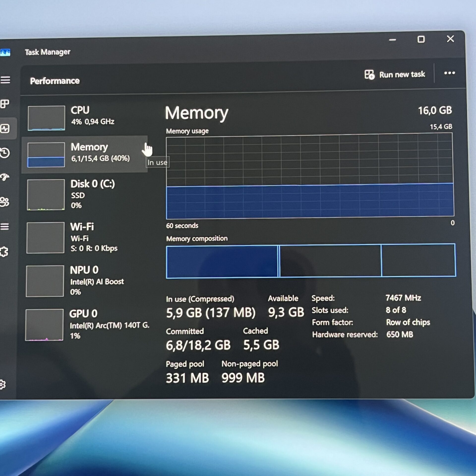The width and height of the screenshot is (476, 476).
Task: Click the CPU mini graph thumbnail
Action: 46,118
